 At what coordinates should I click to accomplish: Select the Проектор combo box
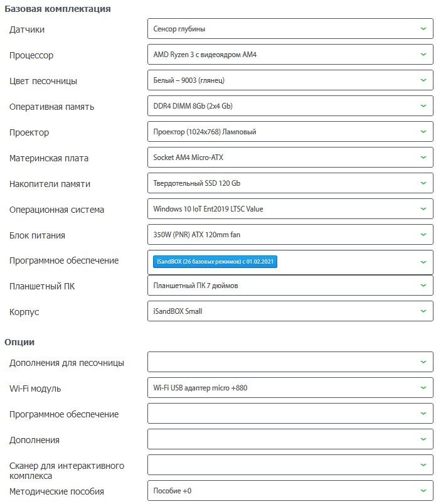click(x=290, y=131)
